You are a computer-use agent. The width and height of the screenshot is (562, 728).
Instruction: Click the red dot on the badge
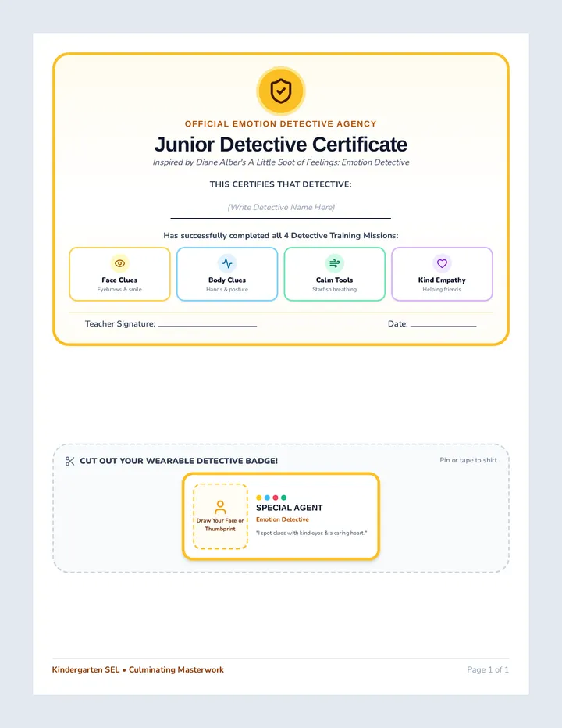276,498
